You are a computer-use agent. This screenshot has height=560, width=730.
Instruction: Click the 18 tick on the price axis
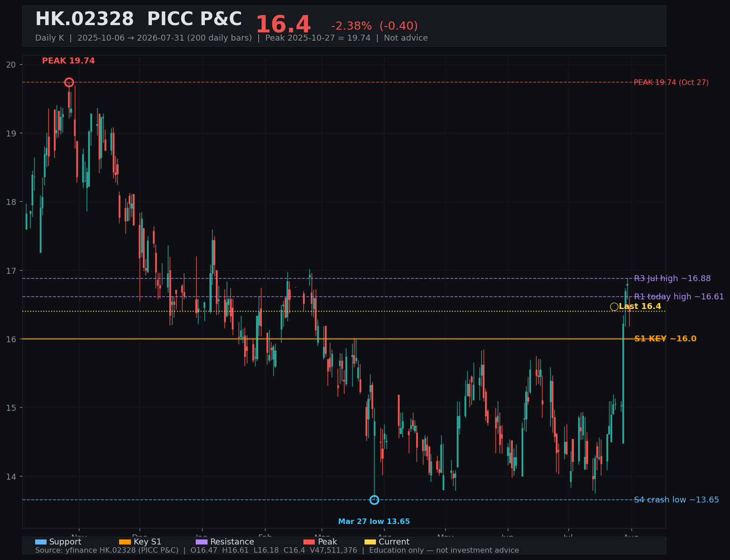11,202
